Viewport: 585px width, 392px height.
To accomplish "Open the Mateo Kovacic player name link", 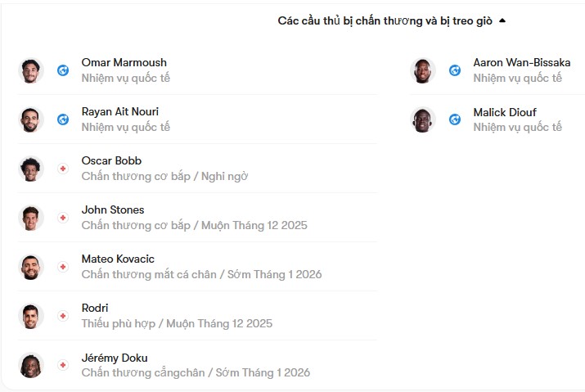I will pos(118,259).
